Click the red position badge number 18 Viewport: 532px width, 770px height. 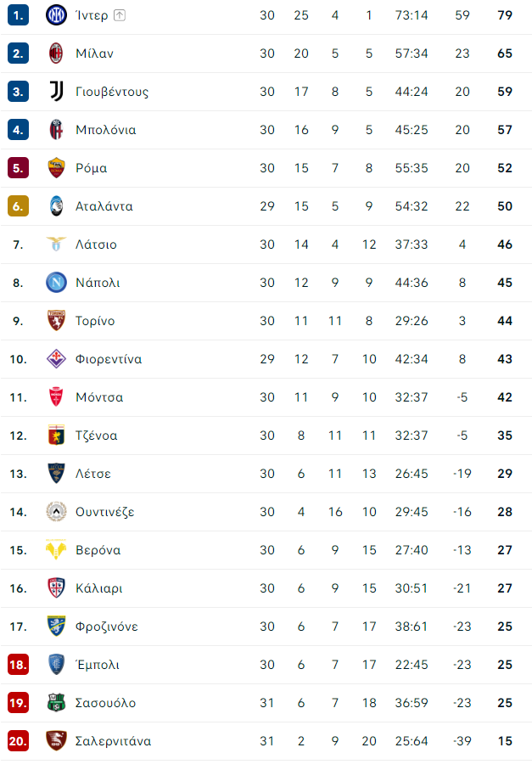point(18,665)
